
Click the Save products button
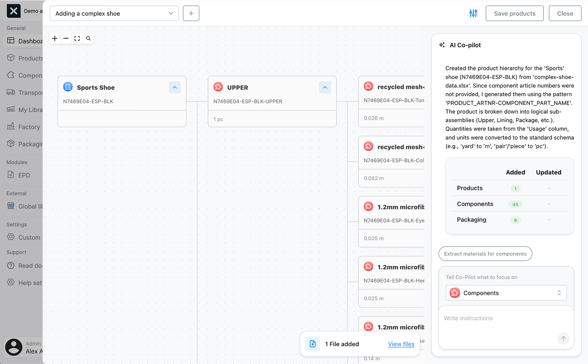click(514, 13)
